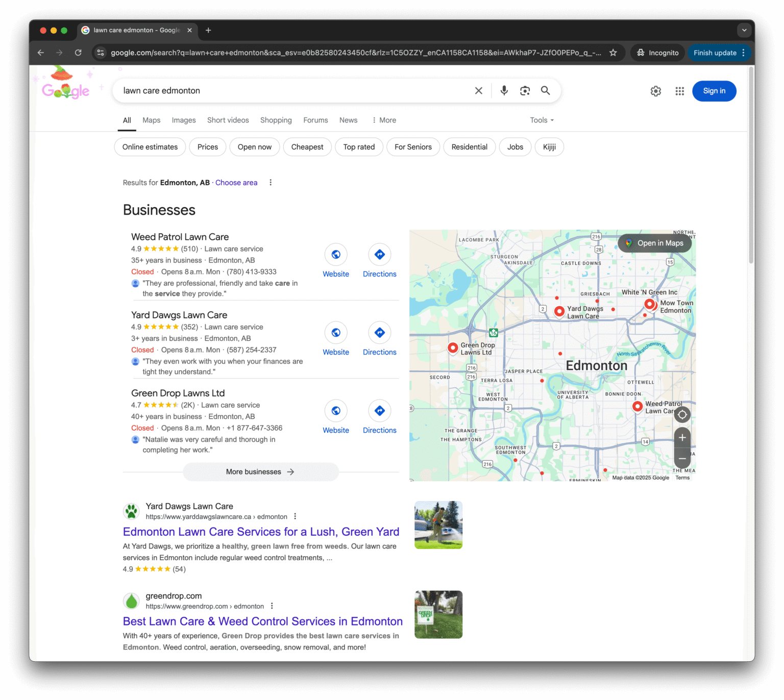
Task: Zoom in on the map
Action: pos(682,438)
